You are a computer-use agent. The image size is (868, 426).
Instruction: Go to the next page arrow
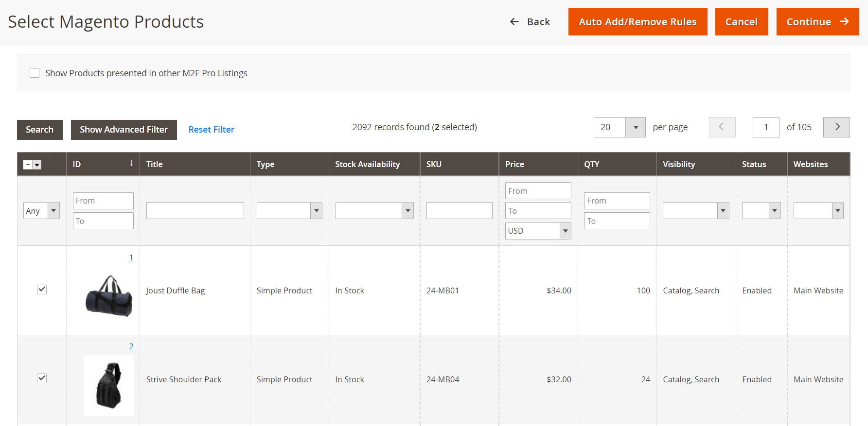coord(836,127)
